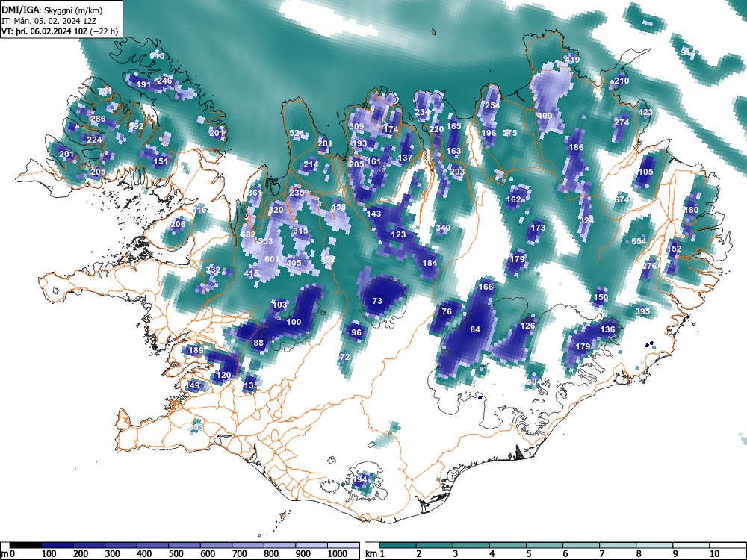Screen dimensions: 747x560
Task: Select the map value 189
Action: tap(196, 350)
